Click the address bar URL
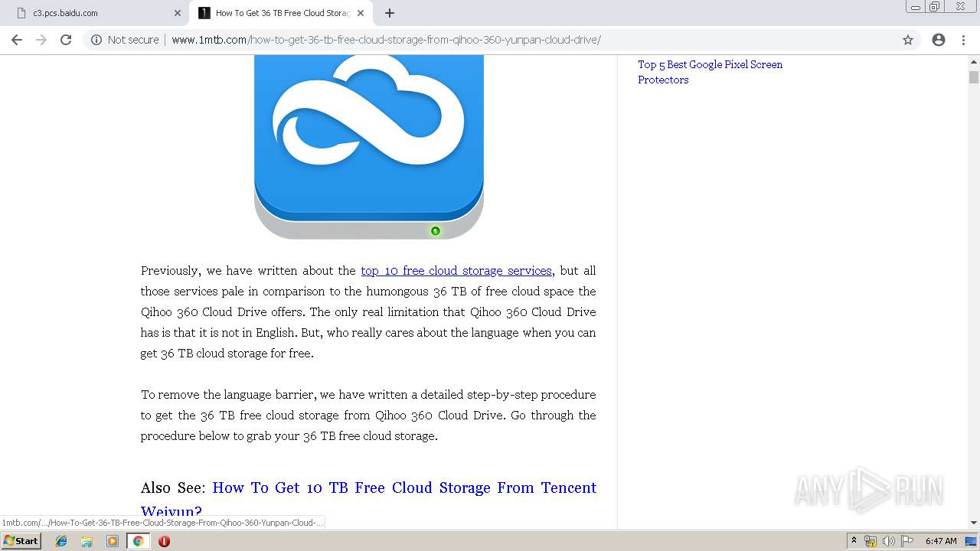This screenshot has height=551, width=980. click(x=386, y=40)
